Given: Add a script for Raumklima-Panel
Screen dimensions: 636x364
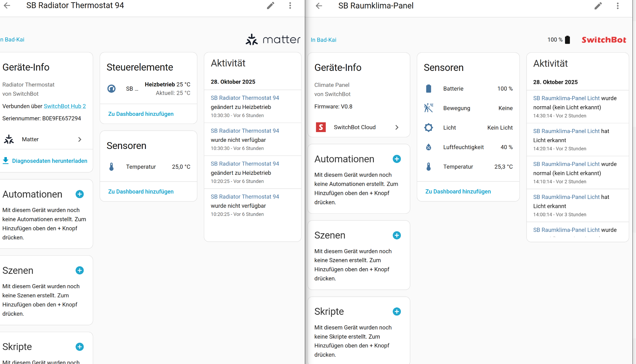Looking at the screenshot, I should [397, 312].
